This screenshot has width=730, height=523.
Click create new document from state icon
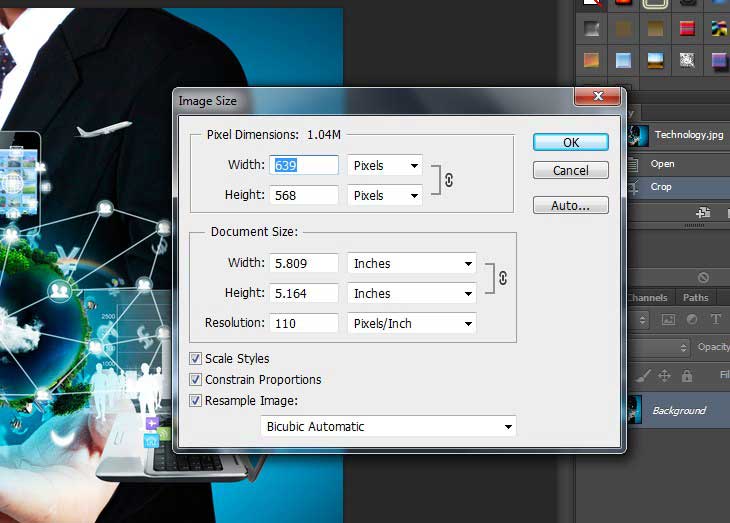[703, 212]
